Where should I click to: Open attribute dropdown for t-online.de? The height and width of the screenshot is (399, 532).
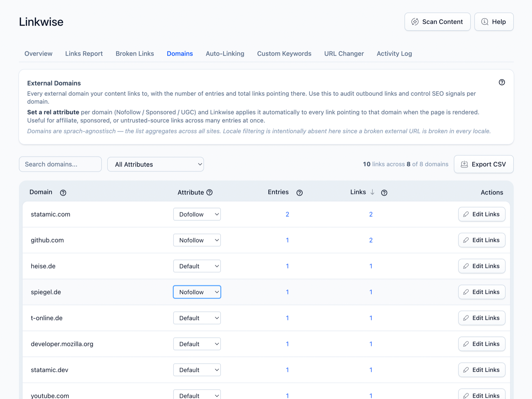point(197,318)
